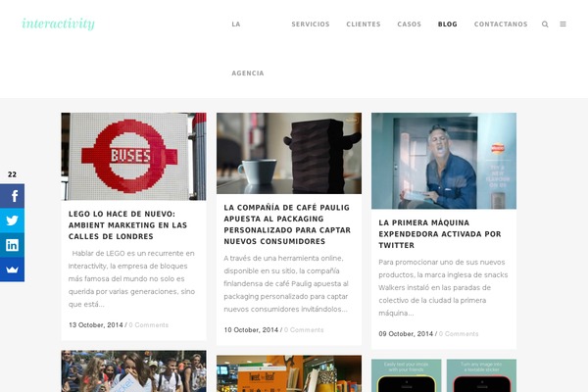The width and height of the screenshot is (588, 392).
Task: Share page on Facebook
Action: tap(12, 196)
